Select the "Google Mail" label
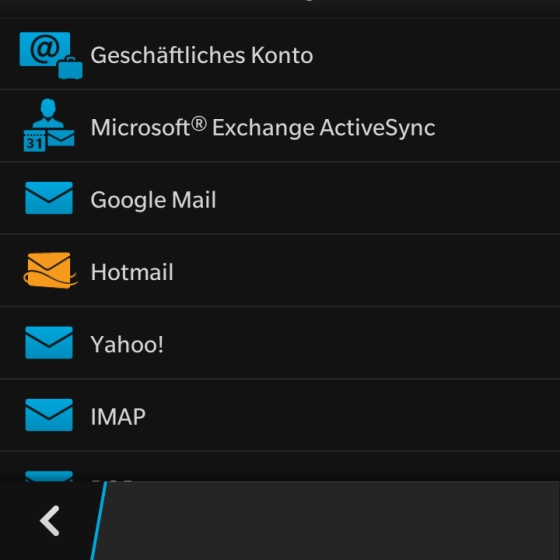Screen dimensions: 560x560 153,200
